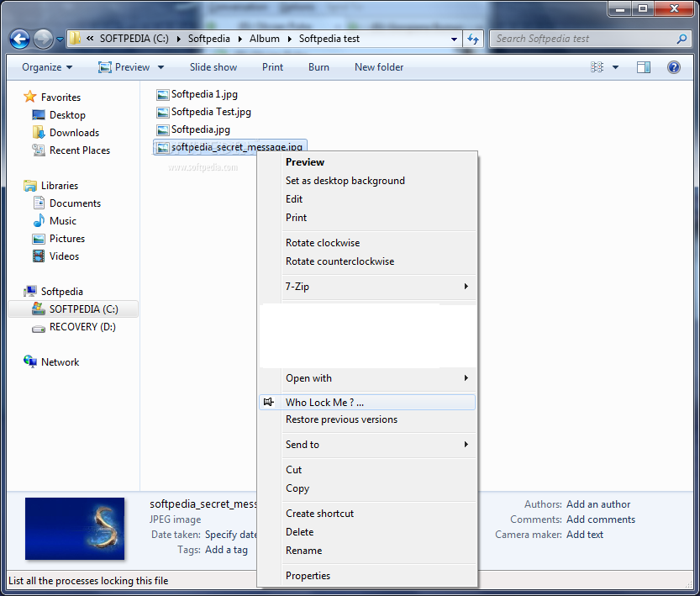Viewport: 700px width, 596px height.
Task: Choose Cut in the context menu
Action: click(x=293, y=470)
